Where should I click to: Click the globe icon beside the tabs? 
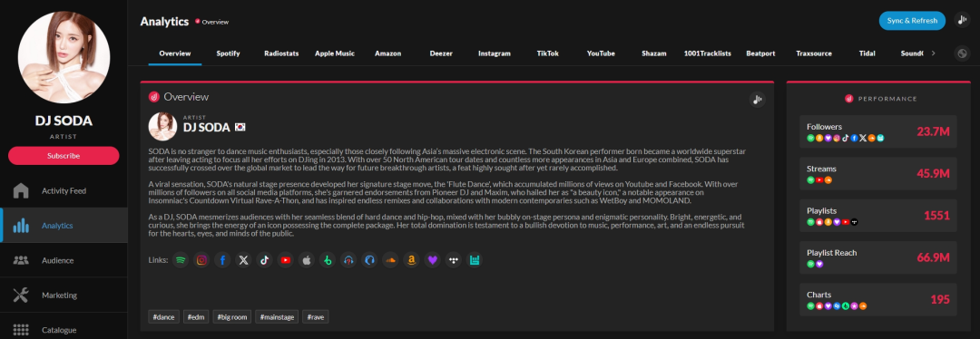tap(963, 53)
